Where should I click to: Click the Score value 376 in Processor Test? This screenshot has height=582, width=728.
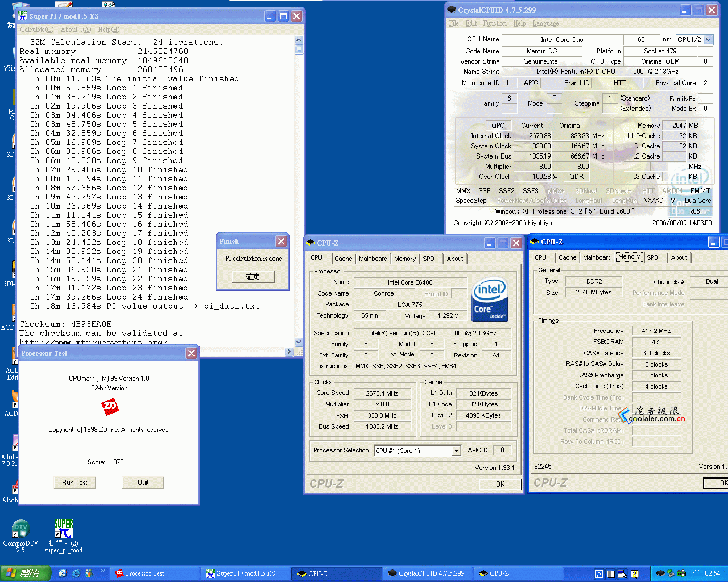118,462
